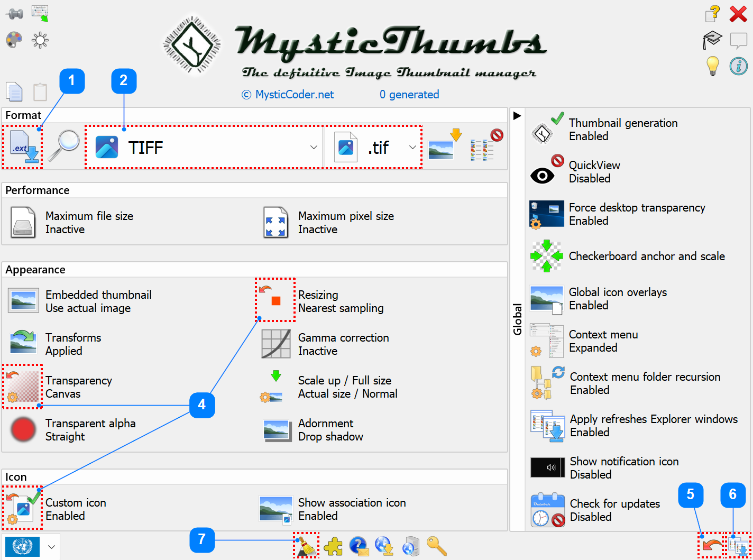Screen dimensions: 753x560
Task: Toggle Check for updates Disabled
Action: (595, 510)
